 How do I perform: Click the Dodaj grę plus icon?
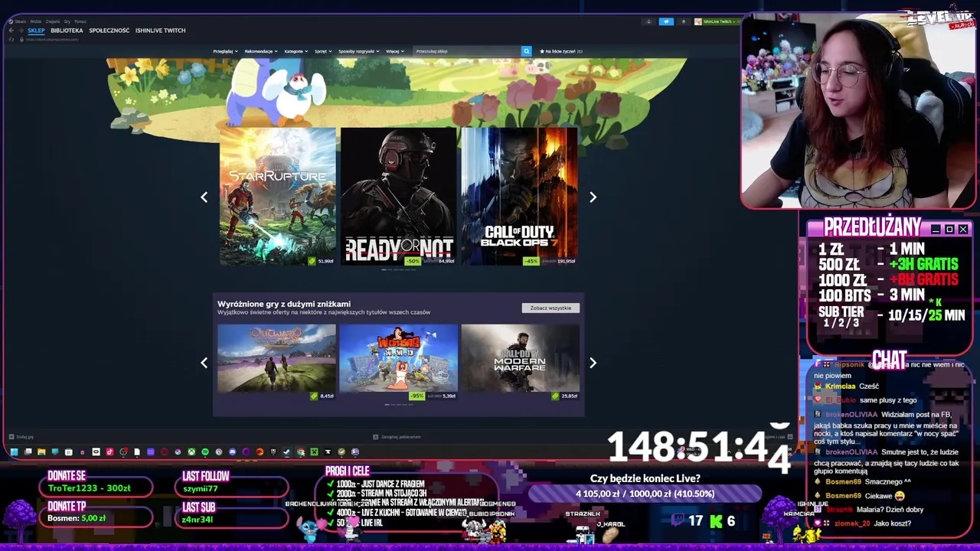point(11,437)
